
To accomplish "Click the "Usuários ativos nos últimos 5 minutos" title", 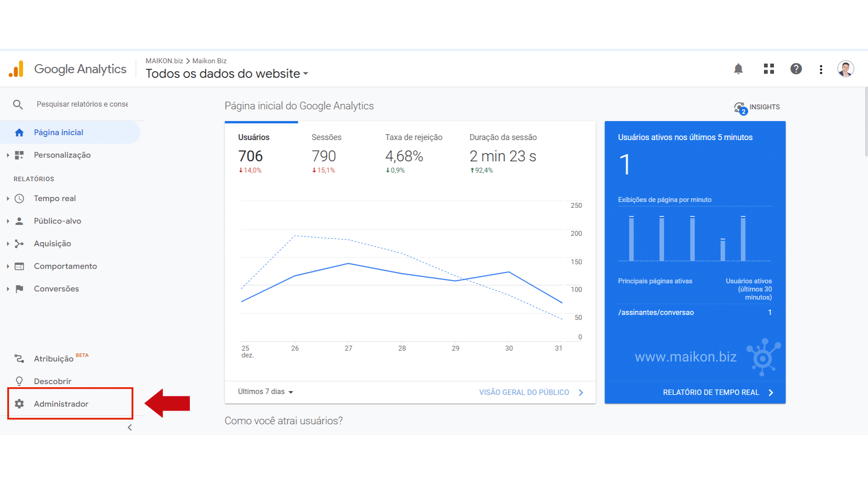I will [x=685, y=137].
